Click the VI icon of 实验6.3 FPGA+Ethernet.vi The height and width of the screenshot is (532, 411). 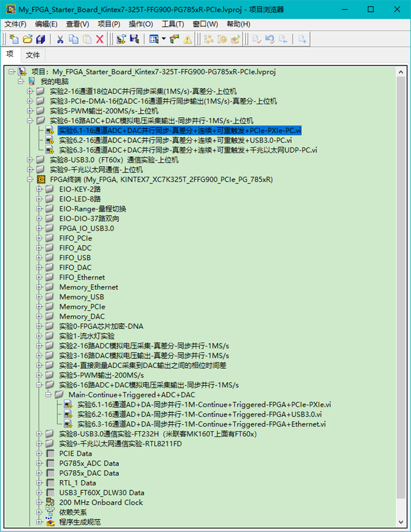click(68, 424)
